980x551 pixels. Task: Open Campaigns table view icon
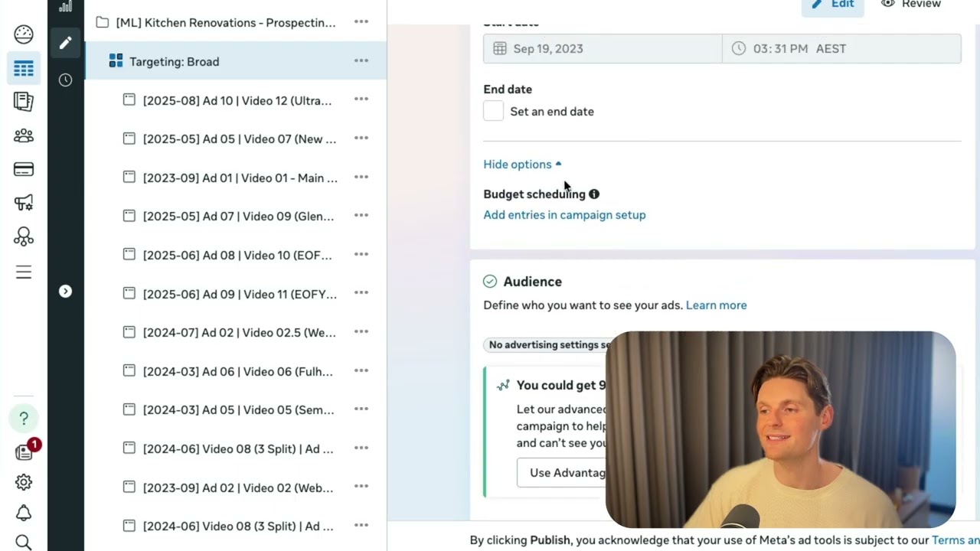pos(24,69)
